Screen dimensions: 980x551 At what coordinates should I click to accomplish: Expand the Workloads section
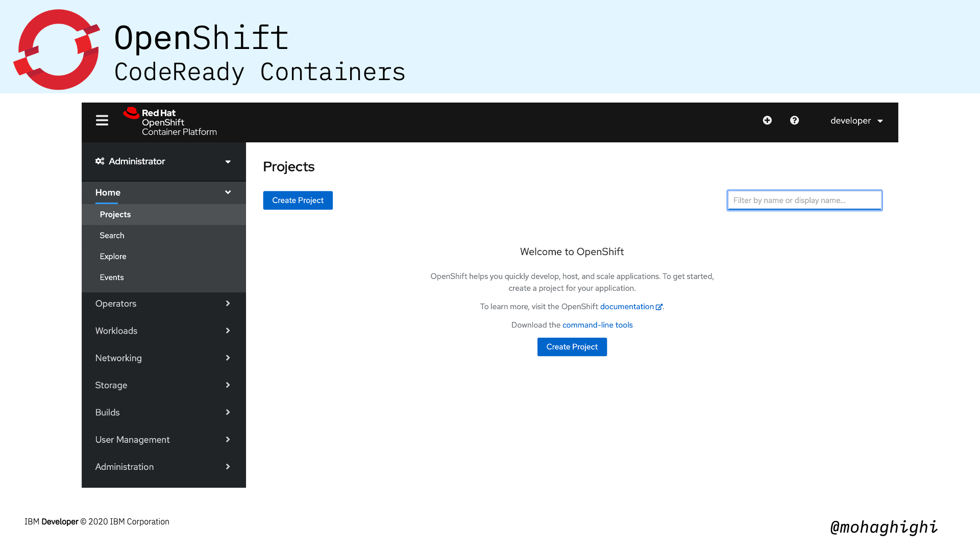coord(163,331)
